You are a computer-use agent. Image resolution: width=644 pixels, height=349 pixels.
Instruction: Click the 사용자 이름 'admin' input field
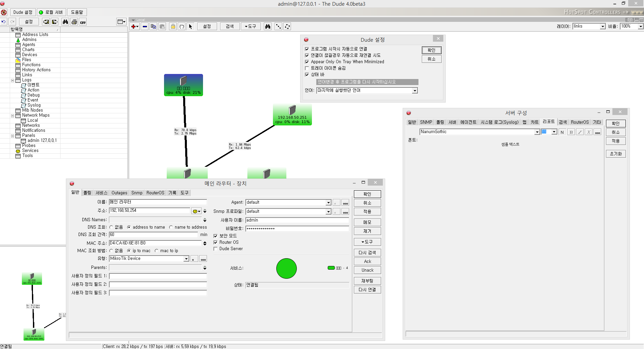(x=297, y=220)
